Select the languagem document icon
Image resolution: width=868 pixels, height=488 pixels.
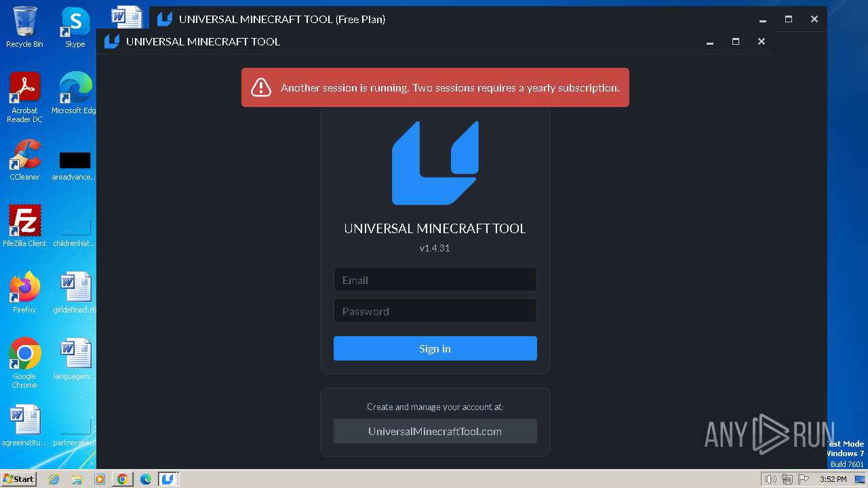coord(75,359)
